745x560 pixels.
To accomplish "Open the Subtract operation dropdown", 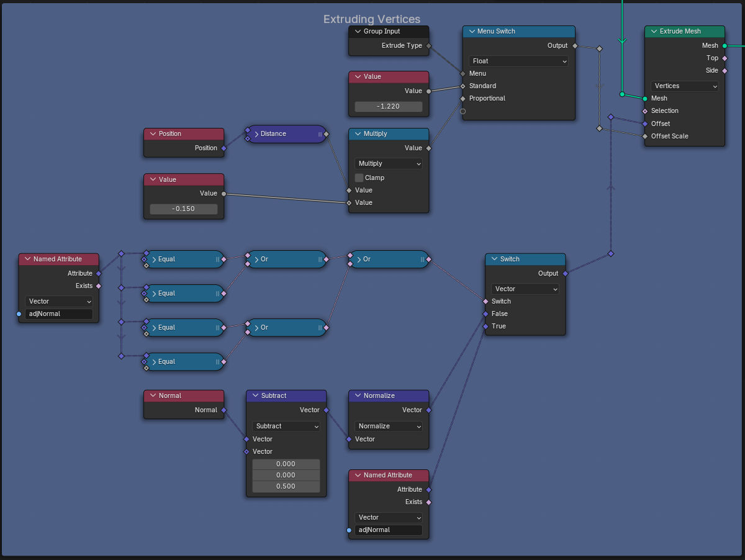I will click(x=286, y=427).
